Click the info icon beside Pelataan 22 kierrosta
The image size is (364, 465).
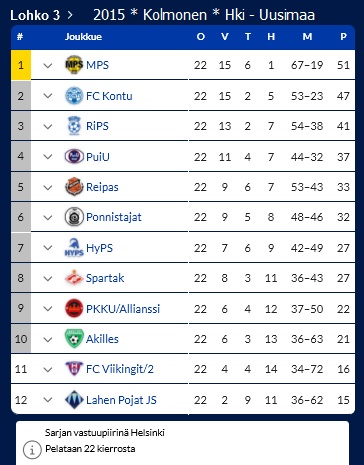32,450
